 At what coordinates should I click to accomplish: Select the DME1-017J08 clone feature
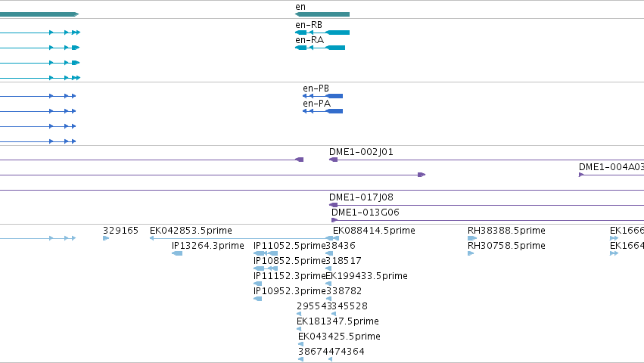click(487, 205)
